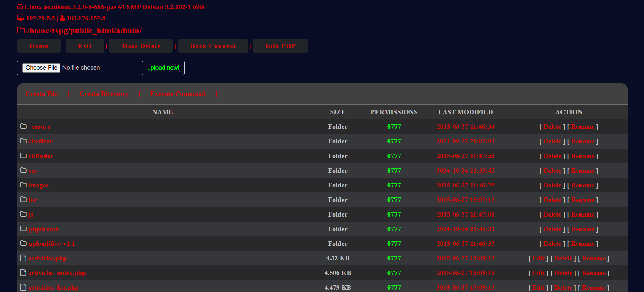Click the folder icon beside inc
The width and height of the screenshot is (644, 292).
tap(23, 200)
